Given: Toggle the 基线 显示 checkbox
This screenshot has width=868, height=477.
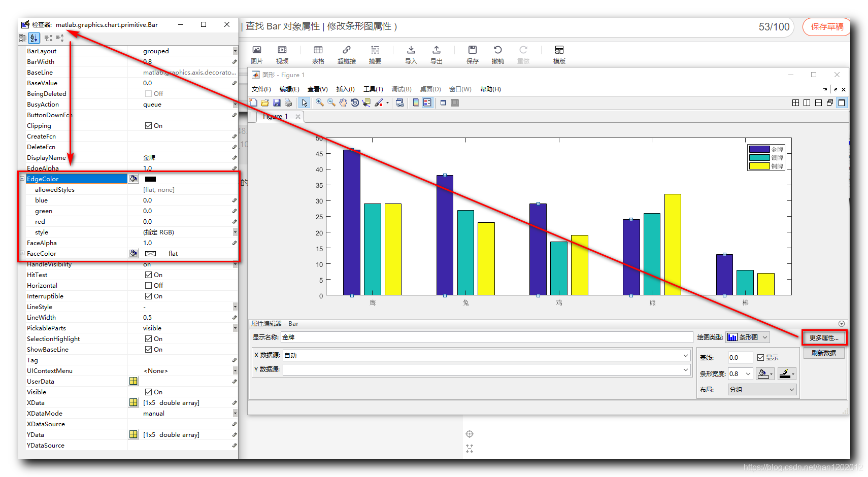Looking at the screenshot, I should point(760,357).
